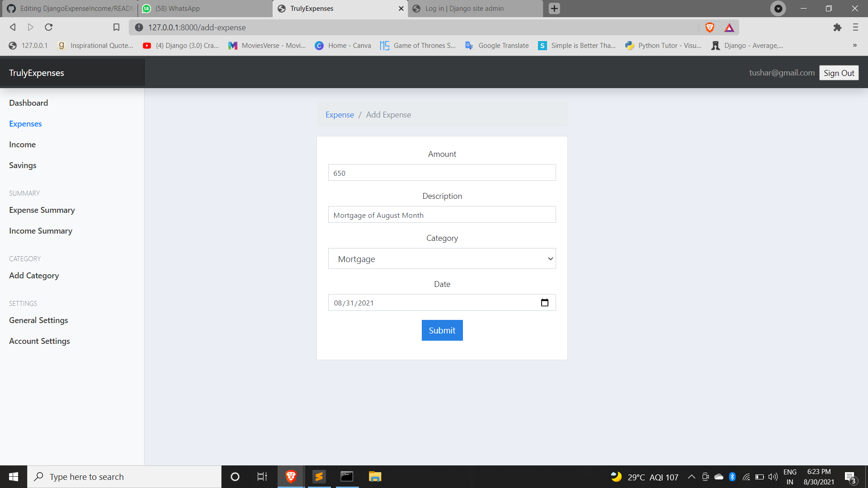Click the Sign Out button
Image resolution: width=868 pixels, height=488 pixels.
pyautogui.click(x=839, y=72)
